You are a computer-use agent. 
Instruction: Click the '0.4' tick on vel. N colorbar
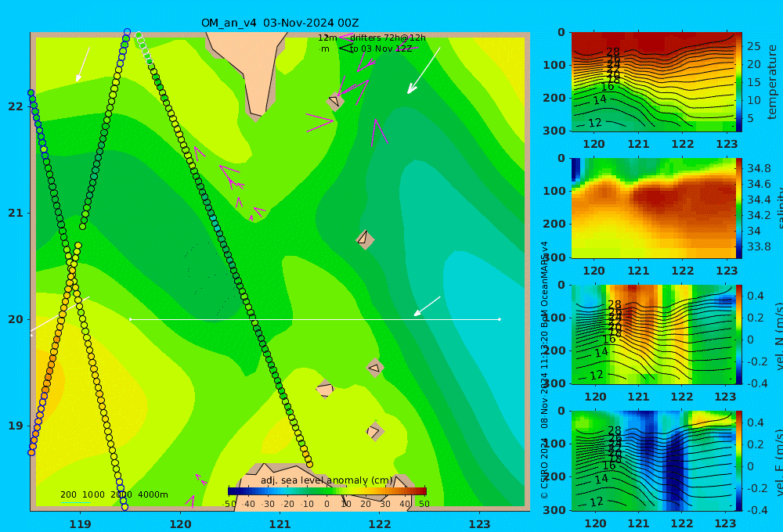pyautogui.click(x=755, y=296)
